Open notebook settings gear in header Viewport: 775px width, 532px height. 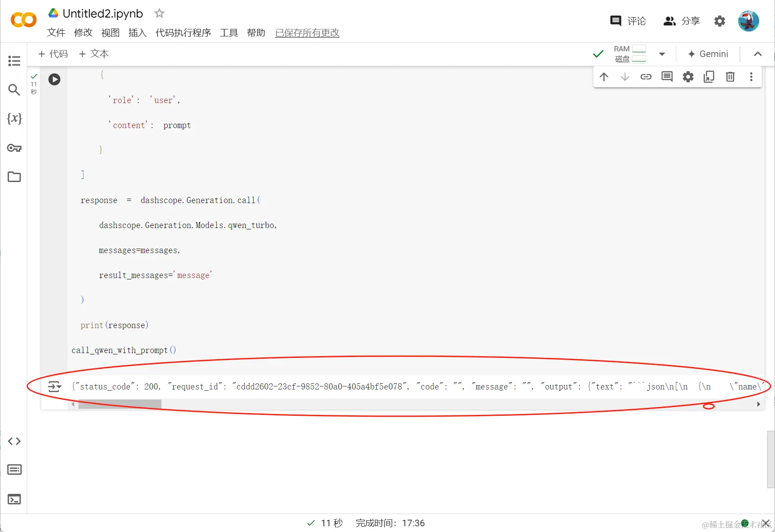coord(720,21)
